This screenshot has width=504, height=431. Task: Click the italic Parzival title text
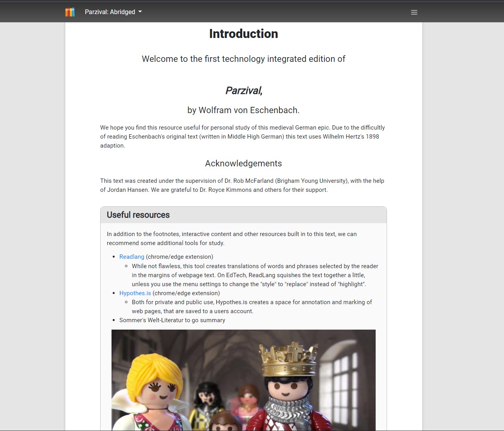(x=243, y=91)
